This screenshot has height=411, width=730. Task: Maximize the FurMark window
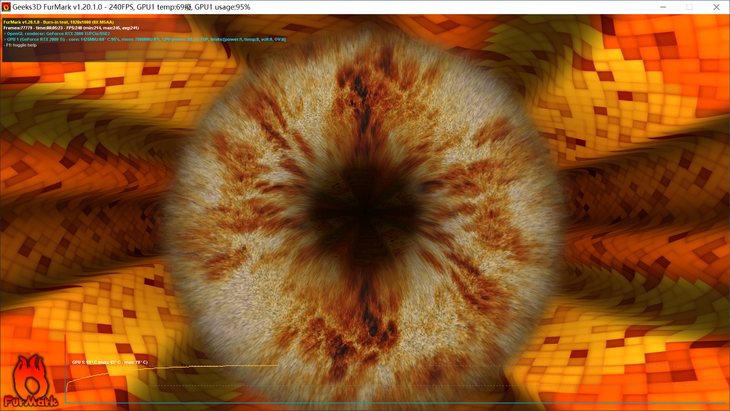689,7
